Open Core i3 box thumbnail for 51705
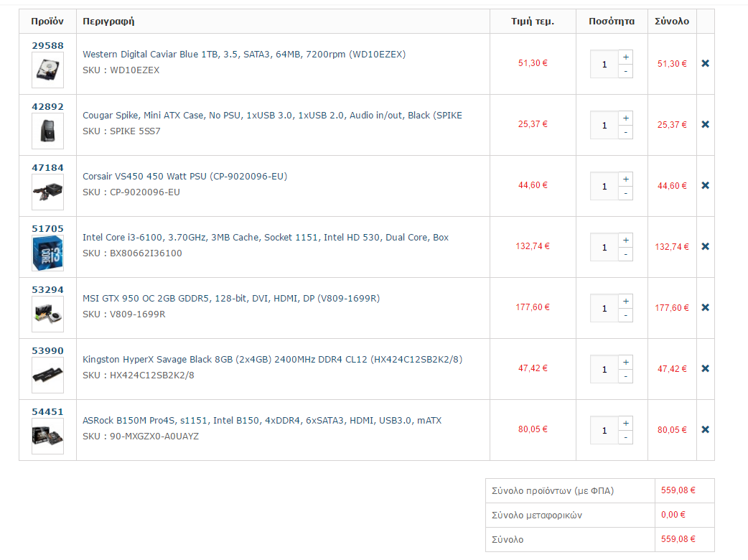This screenshot has width=748, height=560. tap(47, 253)
